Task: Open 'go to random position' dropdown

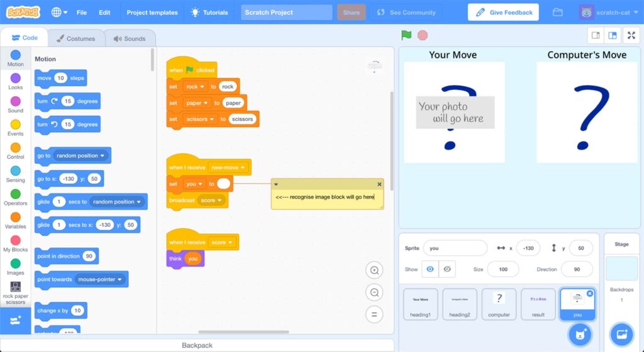Action: click(x=80, y=156)
